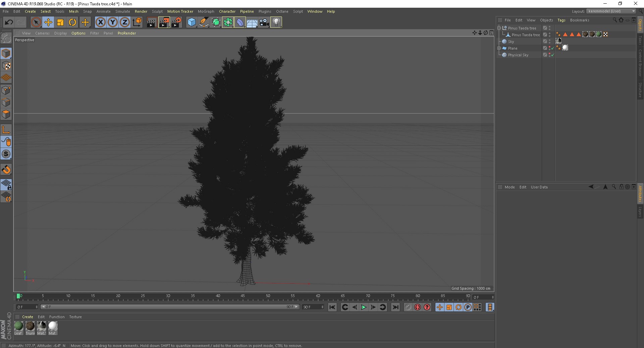Toggle Y axis lock
Screen dimensions: 644x348
click(112, 22)
